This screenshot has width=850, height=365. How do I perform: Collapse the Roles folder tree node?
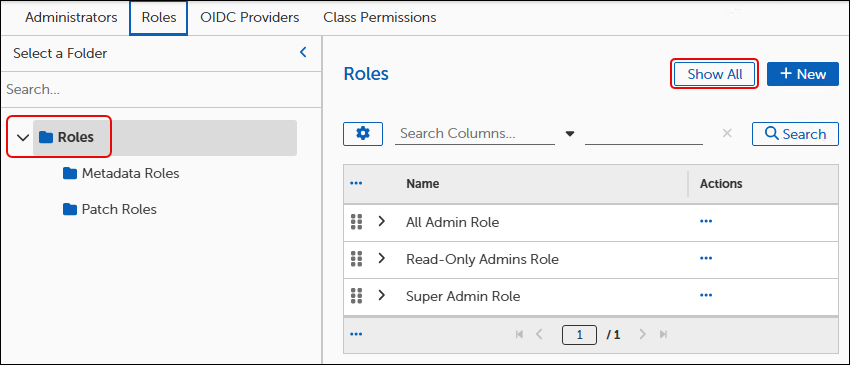[x=22, y=138]
